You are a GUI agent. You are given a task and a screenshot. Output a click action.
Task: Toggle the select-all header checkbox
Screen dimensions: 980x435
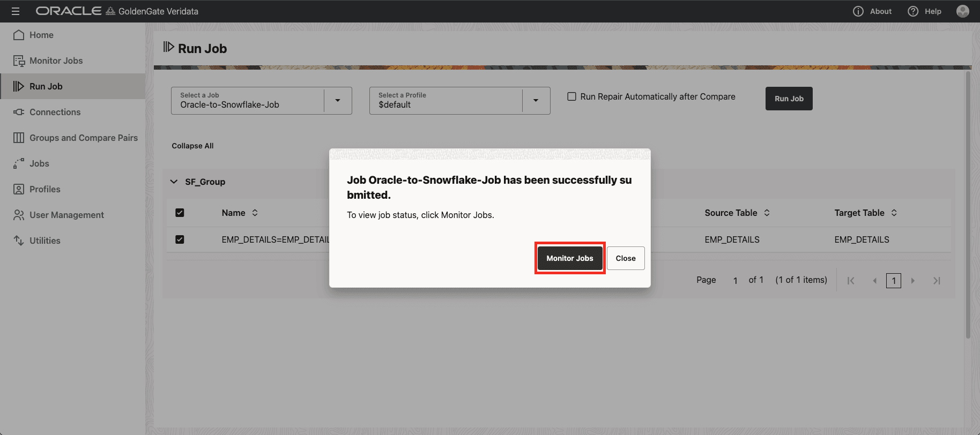pyautogui.click(x=180, y=213)
